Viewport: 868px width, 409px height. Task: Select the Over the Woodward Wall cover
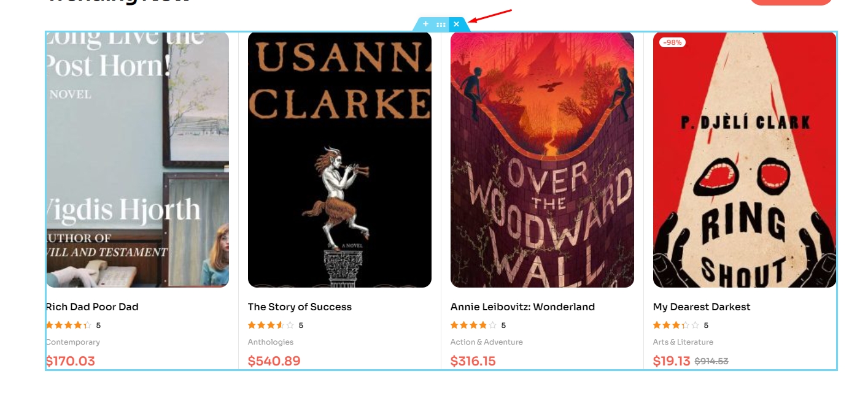pos(542,159)
